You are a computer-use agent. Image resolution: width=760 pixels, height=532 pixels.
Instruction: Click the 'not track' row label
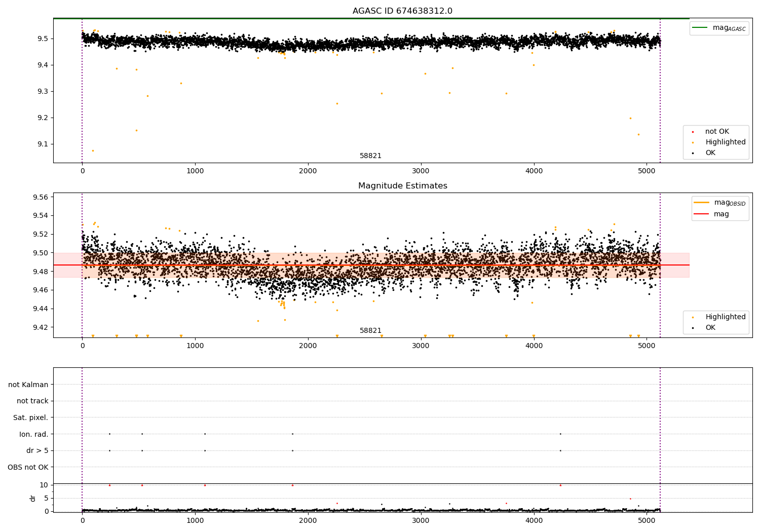click(32, 401)
